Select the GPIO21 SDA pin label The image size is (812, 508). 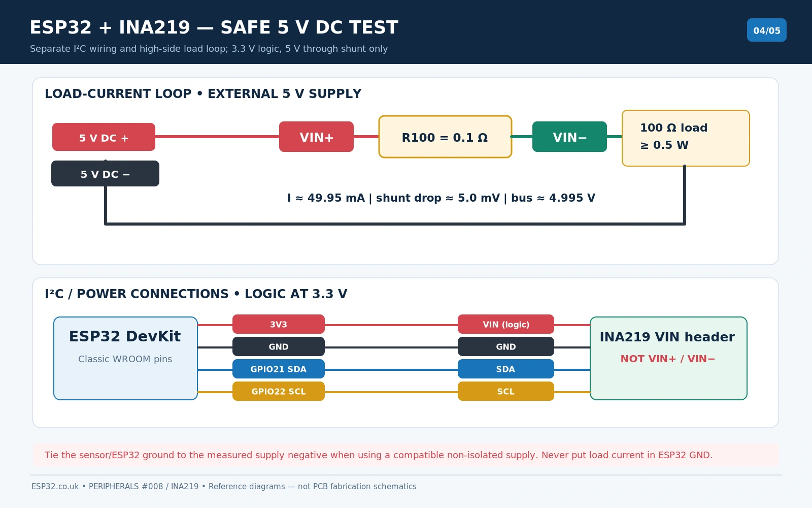coord(279,369)
